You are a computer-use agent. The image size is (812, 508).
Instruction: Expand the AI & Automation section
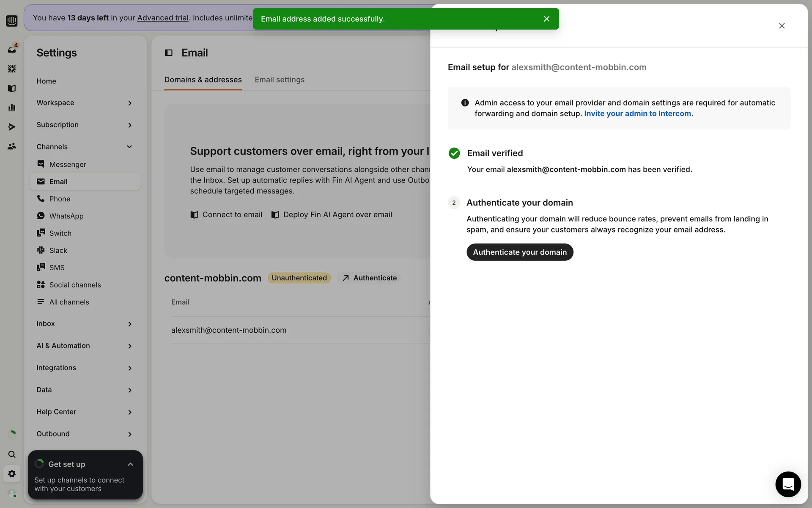(x=85, y=346)
